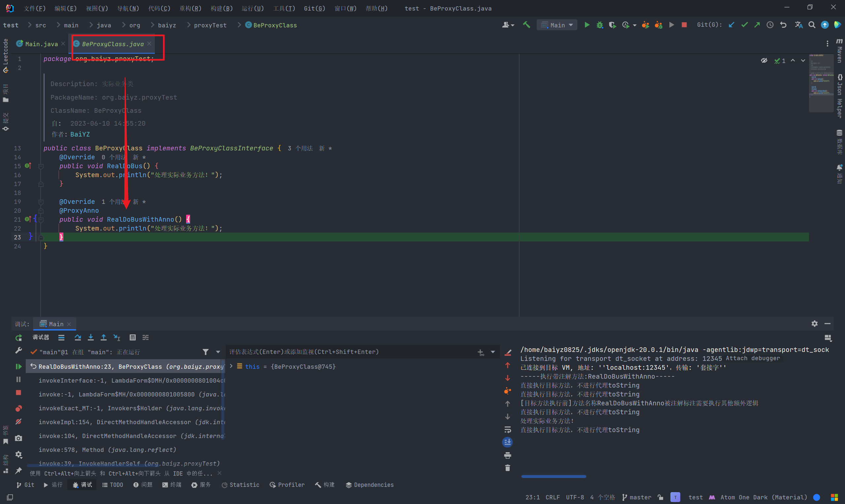Open Search Everywhere magnifier icon
The height and width of the screenshot is (504, 845).
[812, 25]
